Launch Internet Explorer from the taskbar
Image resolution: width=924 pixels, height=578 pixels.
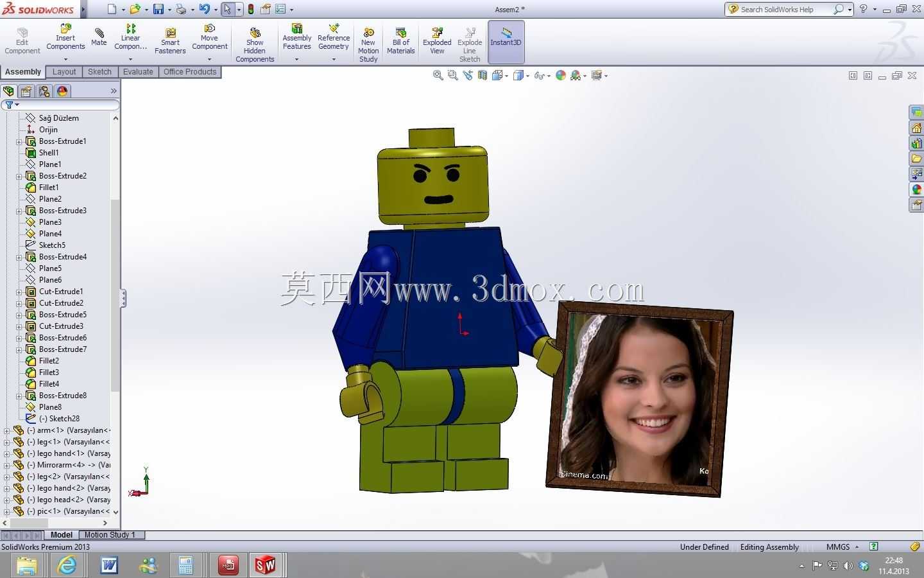(67, 565)
